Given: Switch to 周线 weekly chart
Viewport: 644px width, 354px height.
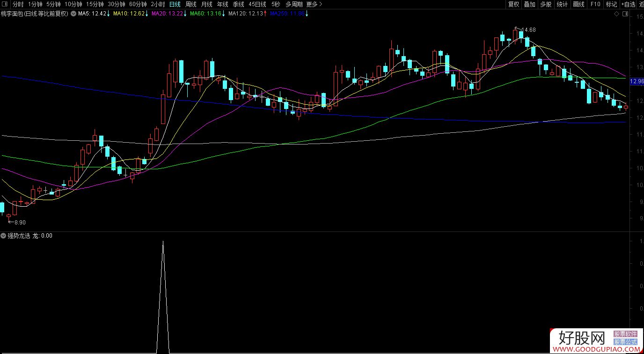Looking at the screenshot, I should click(x=191, y=4).
